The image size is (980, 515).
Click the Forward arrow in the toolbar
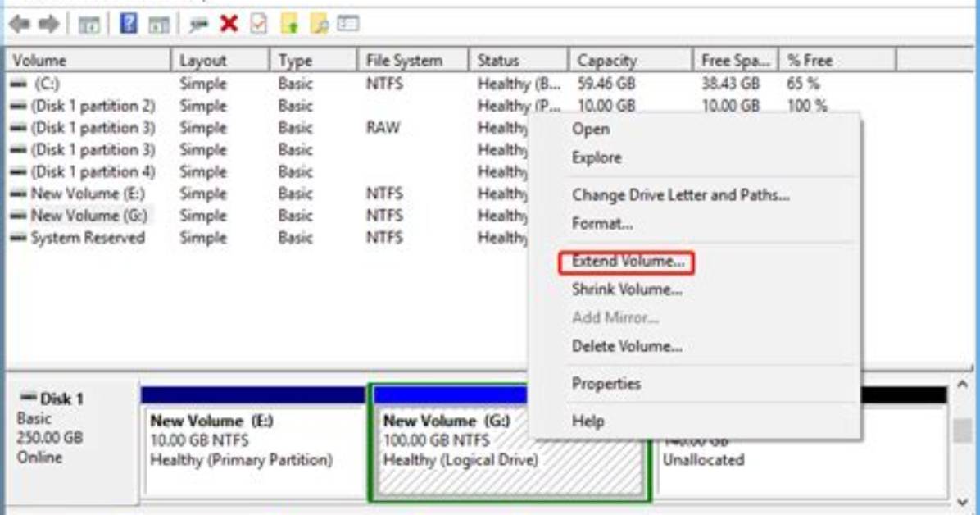pos(48,25)
